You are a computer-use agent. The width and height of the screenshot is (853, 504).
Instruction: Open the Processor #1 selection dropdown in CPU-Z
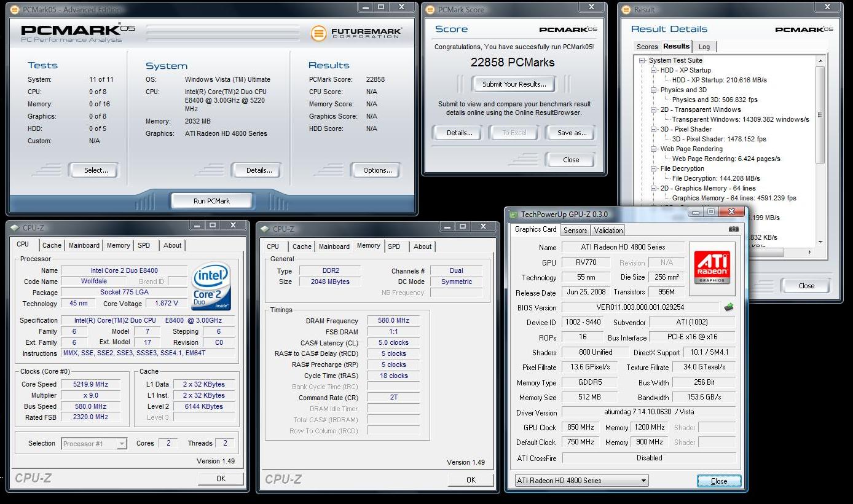pyautogui.click(x=94, y=443)
